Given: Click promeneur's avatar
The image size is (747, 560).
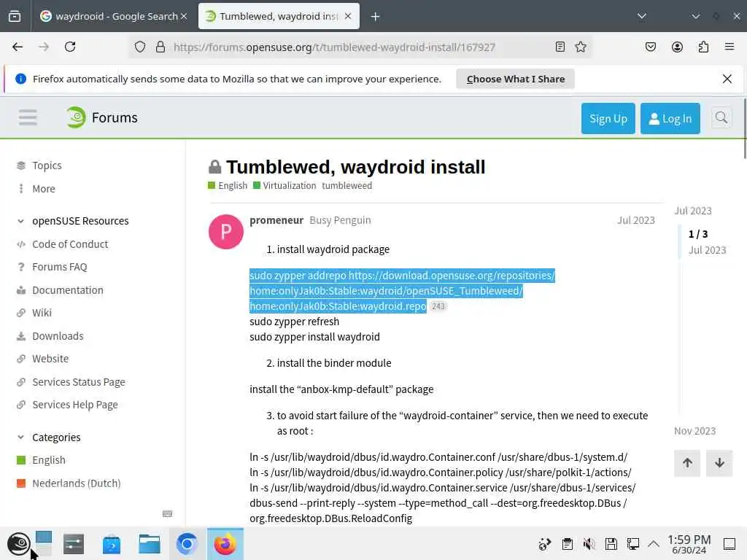Looking at the screenshot, I should click(226, 232).
